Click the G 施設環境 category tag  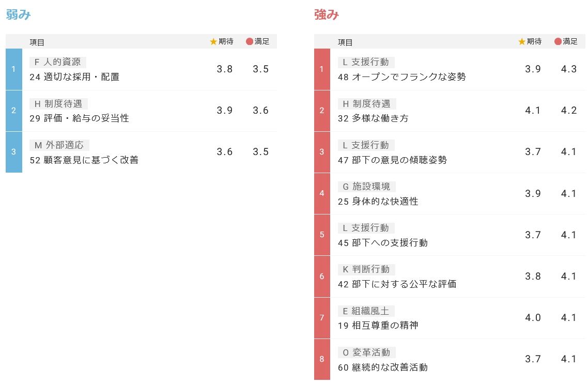(366, 187)
